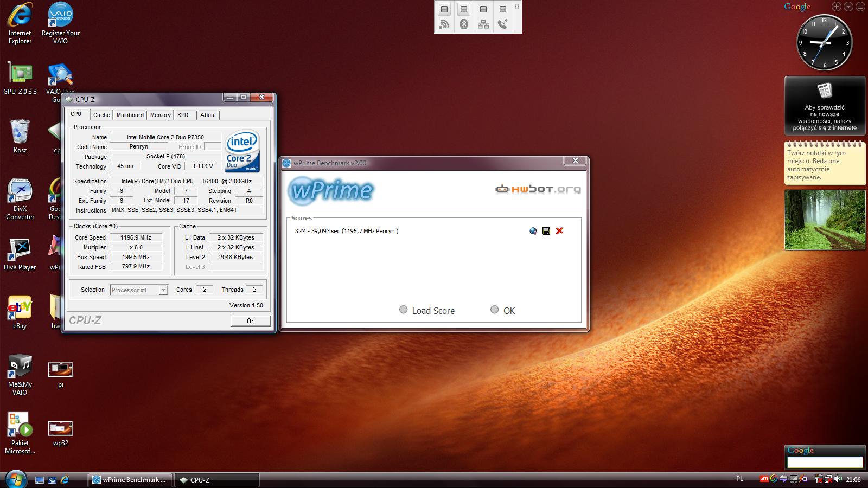Switch to the Mainboard tab
868x488 pixels.
pos(130,115)
